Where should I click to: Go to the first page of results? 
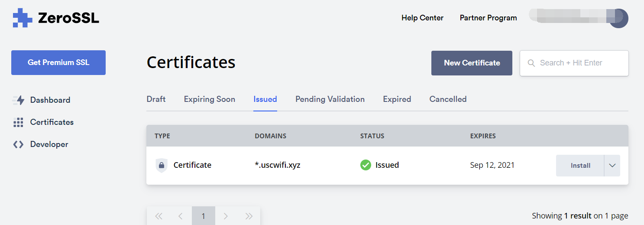pyautogui.click(x=159, y=216)
